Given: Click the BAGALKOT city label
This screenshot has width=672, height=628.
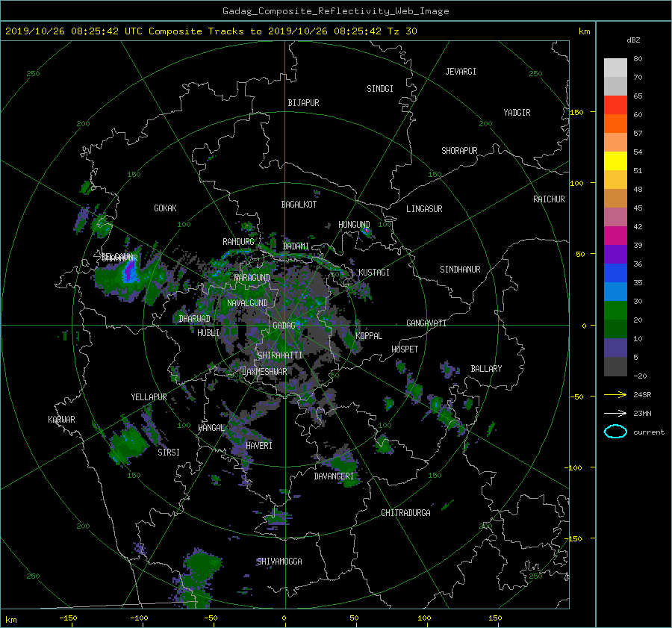Looking at the screenshot, I should 299,205.
